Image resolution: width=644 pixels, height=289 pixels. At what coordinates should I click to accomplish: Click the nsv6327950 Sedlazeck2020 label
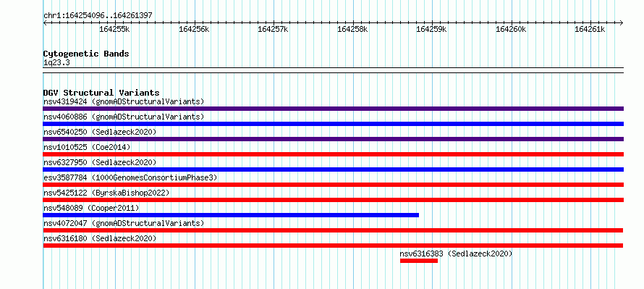click(100, 162)
